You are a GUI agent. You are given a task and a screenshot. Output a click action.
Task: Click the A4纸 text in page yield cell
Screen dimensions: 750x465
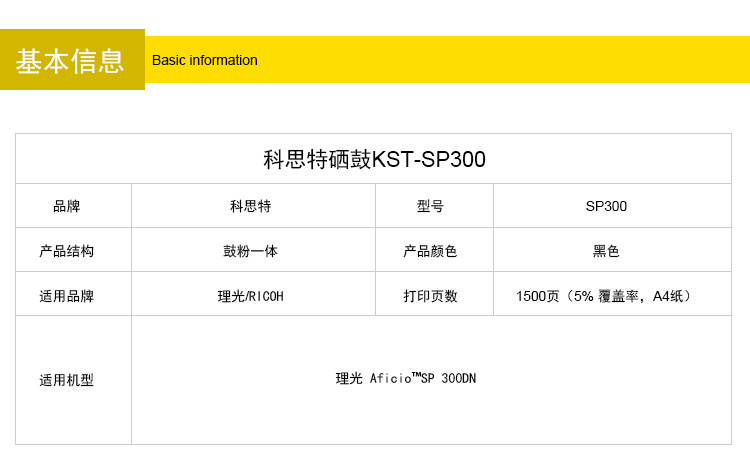coord(668,296)
